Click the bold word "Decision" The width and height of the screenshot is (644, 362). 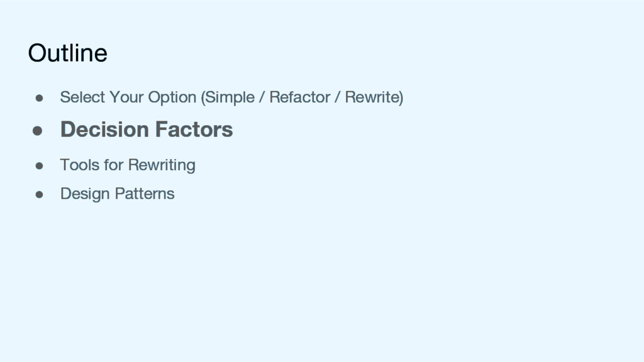(x=104, y=129)
